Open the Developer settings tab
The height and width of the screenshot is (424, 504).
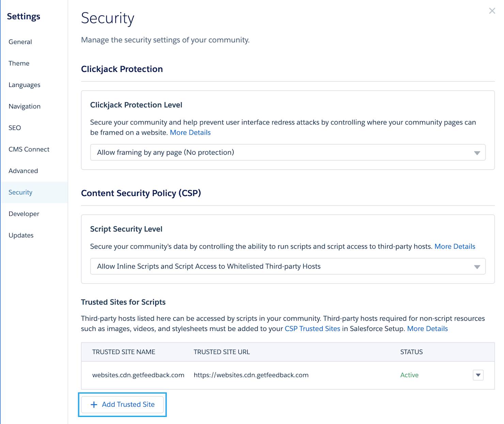(x=24, y=214)
